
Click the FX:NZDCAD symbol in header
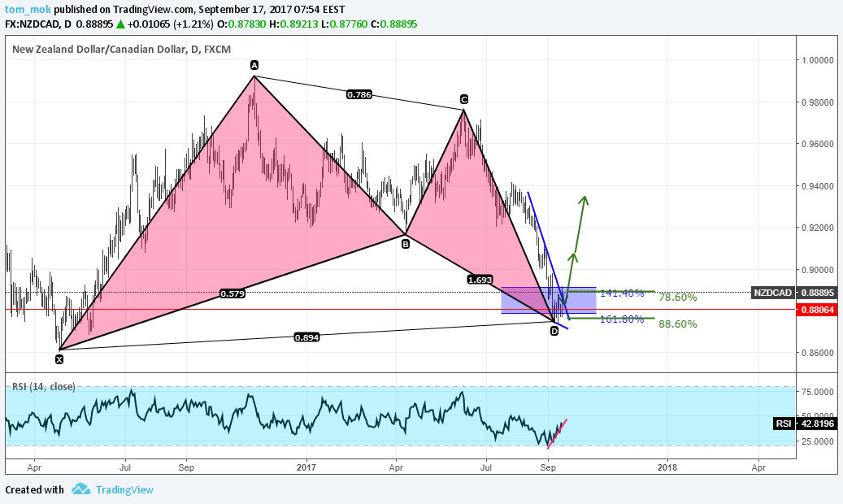(x=32, y=24)
